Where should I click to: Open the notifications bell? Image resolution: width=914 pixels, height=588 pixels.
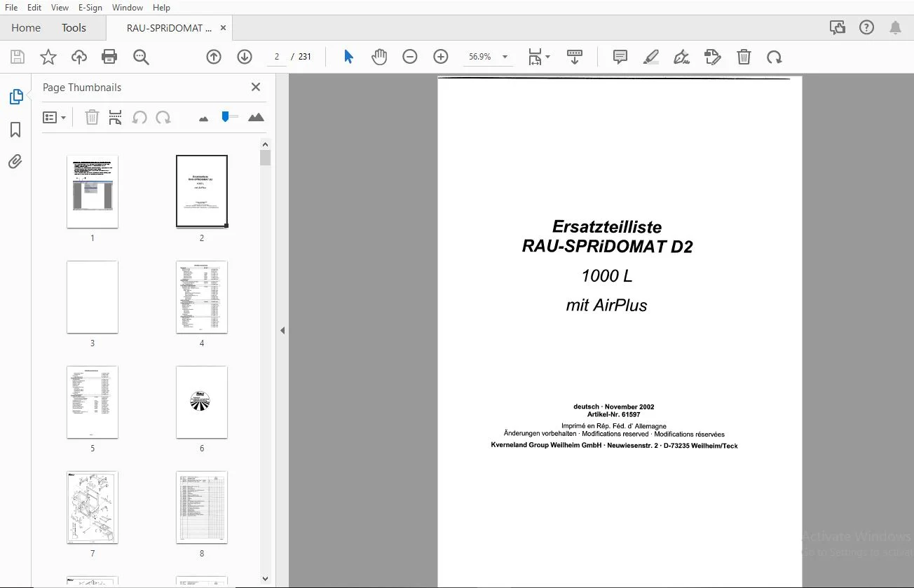[896, 28]
